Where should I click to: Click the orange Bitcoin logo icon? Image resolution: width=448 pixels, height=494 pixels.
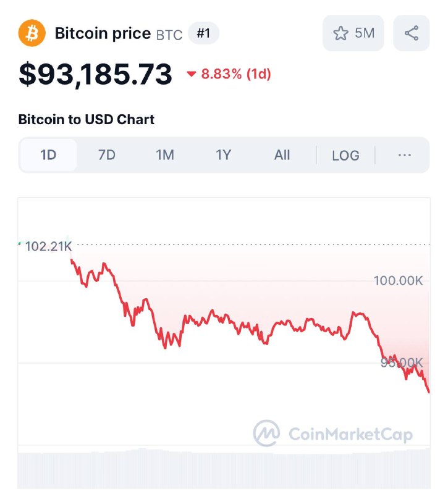(32, 33)
